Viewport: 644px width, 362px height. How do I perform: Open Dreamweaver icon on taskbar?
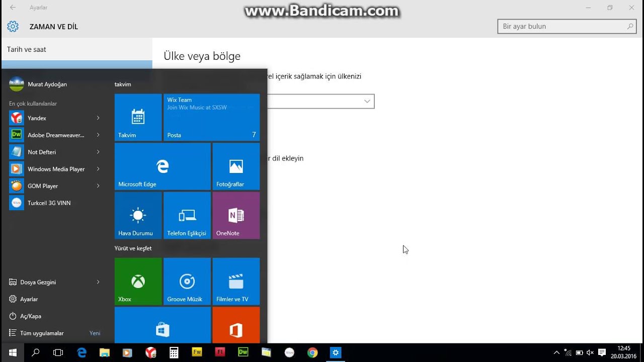coord(243,352)
